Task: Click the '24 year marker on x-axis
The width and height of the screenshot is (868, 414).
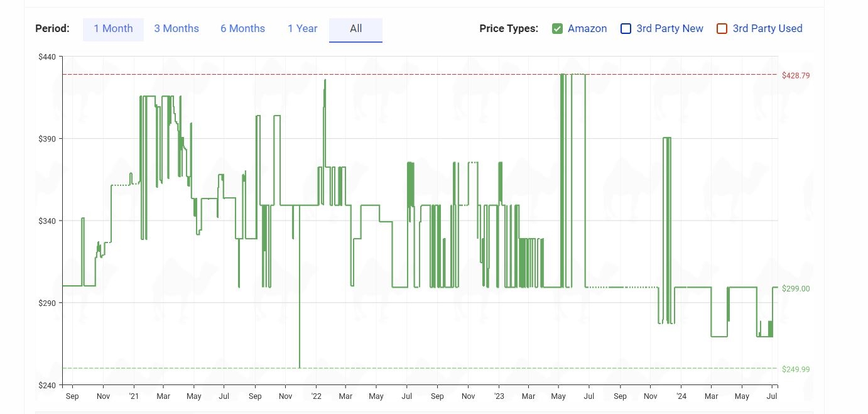Action: point(681,396)
